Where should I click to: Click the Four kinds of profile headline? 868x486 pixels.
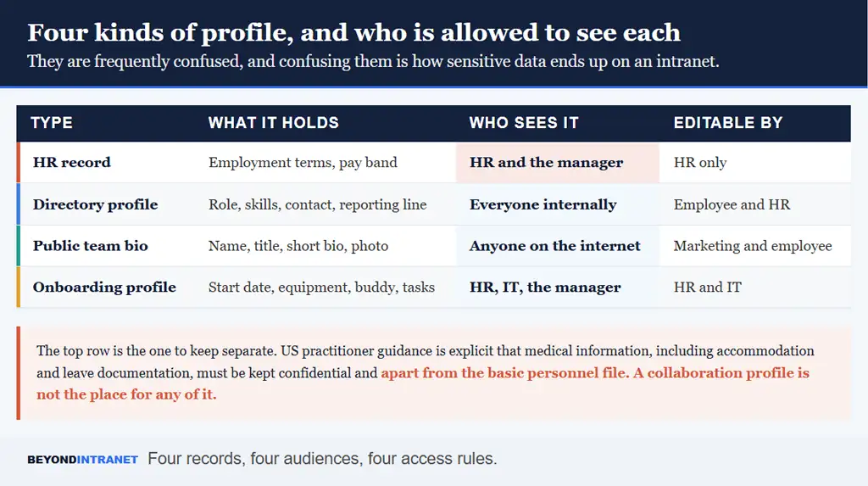(x=353, y=33)
